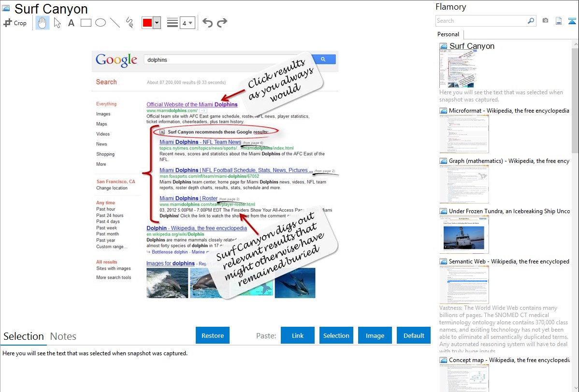Open the Semantic Web thumbnail

464,285
